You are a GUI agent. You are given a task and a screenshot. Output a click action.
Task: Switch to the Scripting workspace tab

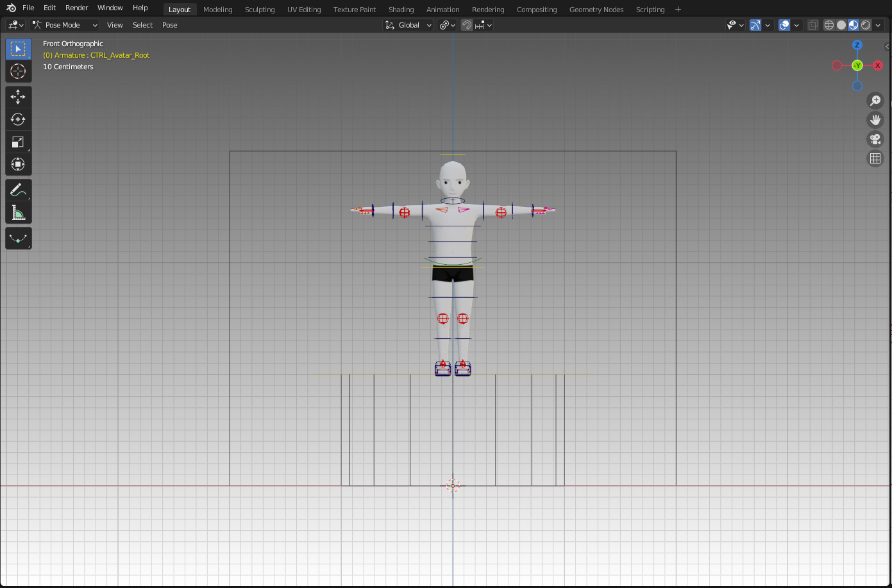click(650, 10)
